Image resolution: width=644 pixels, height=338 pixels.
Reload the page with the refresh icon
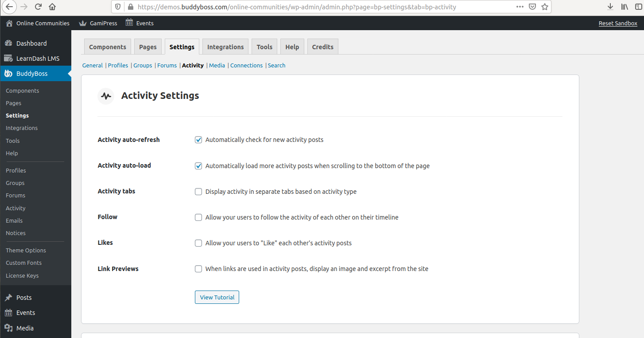pos(38,7)
